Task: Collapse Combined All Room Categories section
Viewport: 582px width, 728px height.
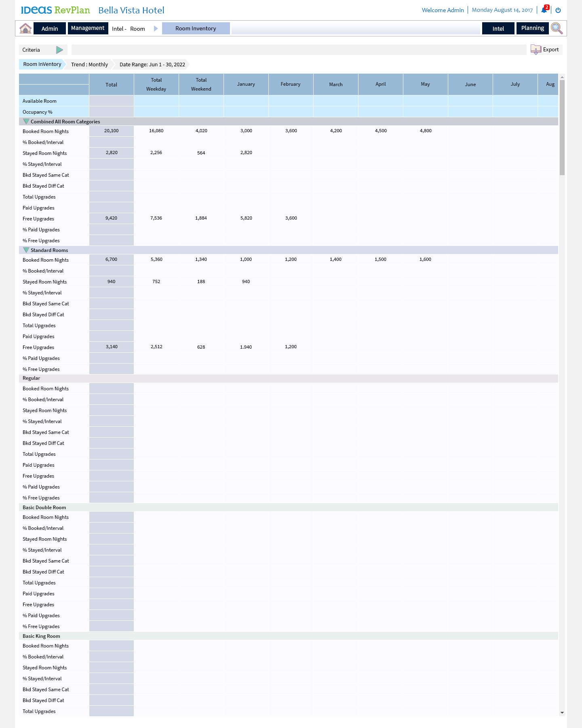Action: [x=26, y=121]
